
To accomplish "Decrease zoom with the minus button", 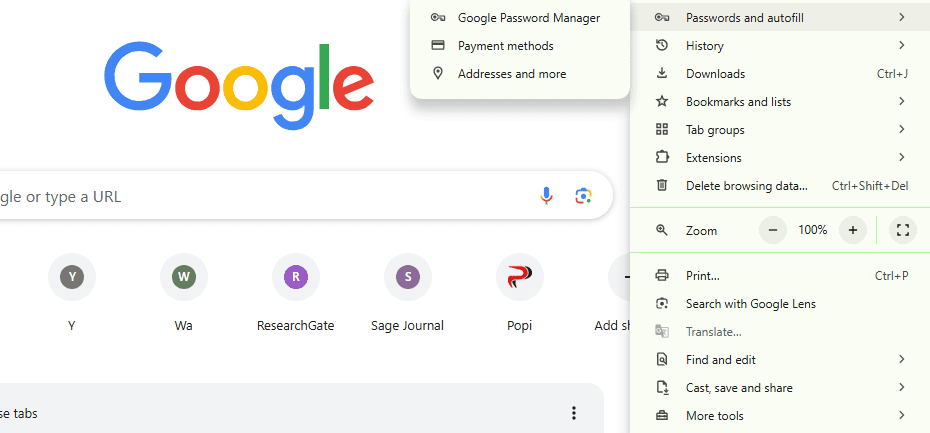I will click(773, 230).
